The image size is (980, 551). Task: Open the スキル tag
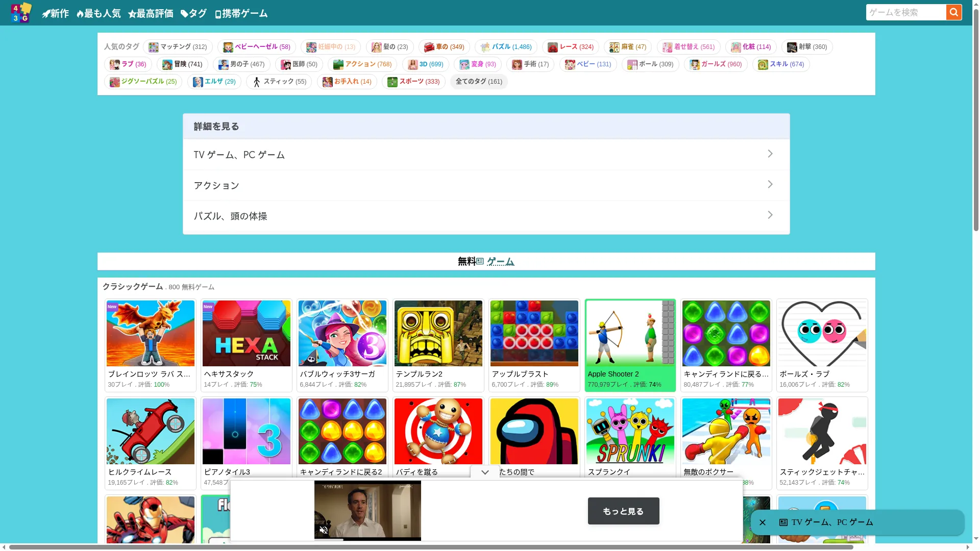[780, 64]
